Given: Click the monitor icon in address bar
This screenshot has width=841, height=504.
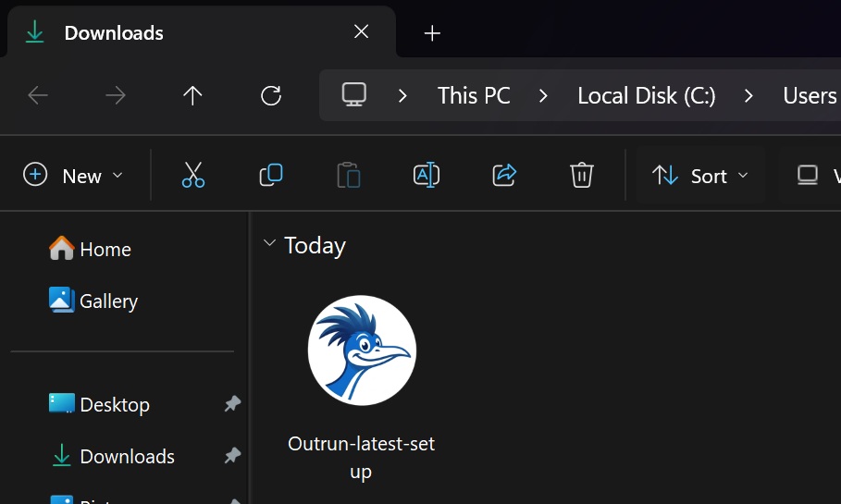Looking at the screenshot, I should [x=354, y=95].
